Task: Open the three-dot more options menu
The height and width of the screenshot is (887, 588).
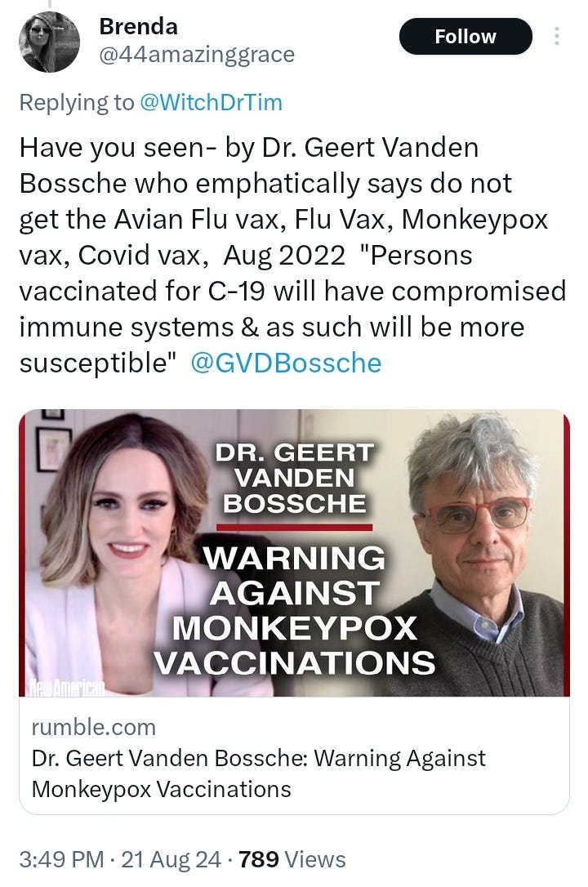Action: pyautogui.click(x=557, y=36)
